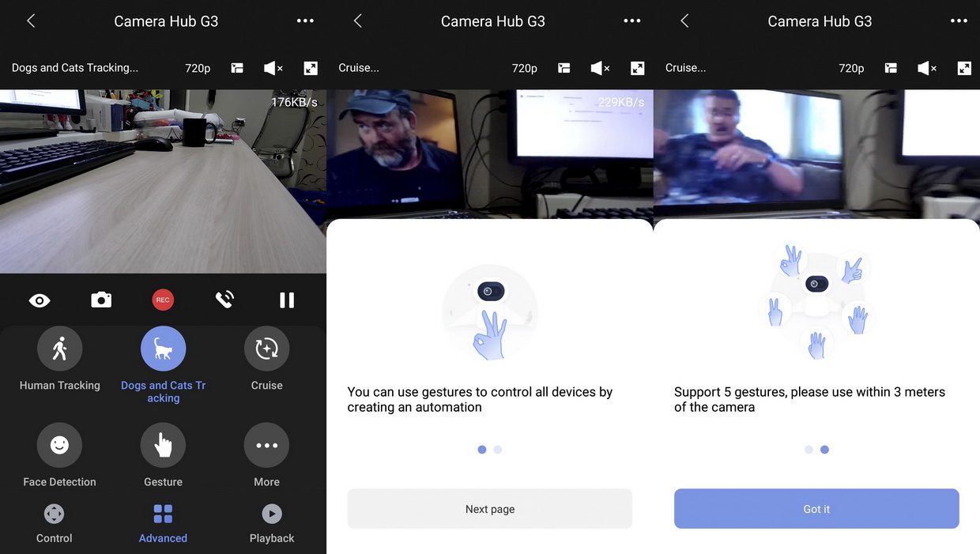Click 'Cruise...' status on right screen
The image size is (980, 554).
[686, 68]
